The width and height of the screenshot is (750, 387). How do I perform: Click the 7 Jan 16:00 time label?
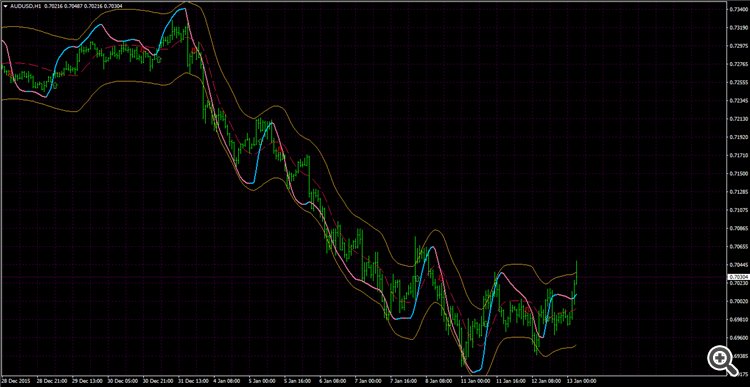pos(403,381)
